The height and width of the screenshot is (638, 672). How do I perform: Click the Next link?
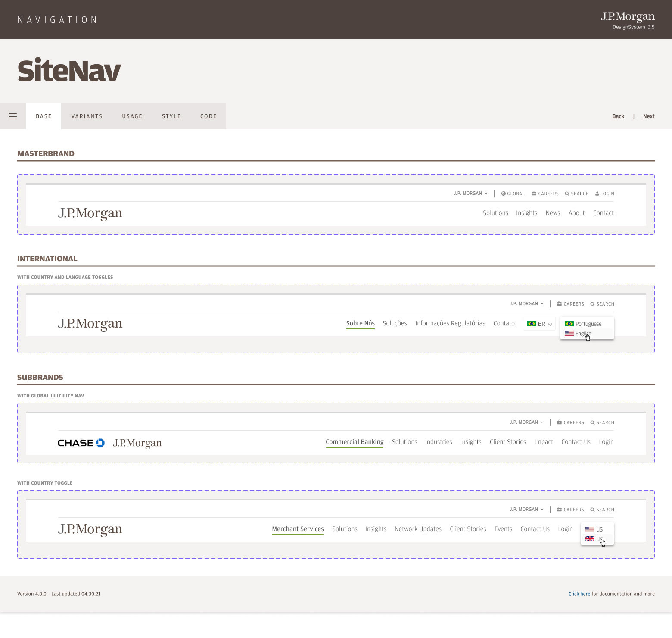649,116
